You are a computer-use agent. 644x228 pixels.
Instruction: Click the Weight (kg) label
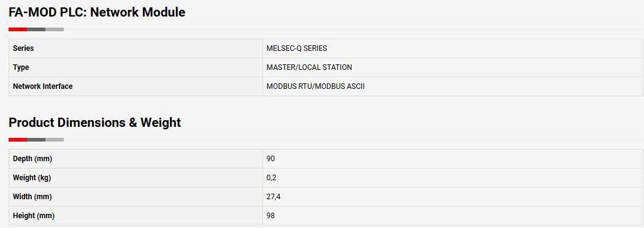point(32,178)
